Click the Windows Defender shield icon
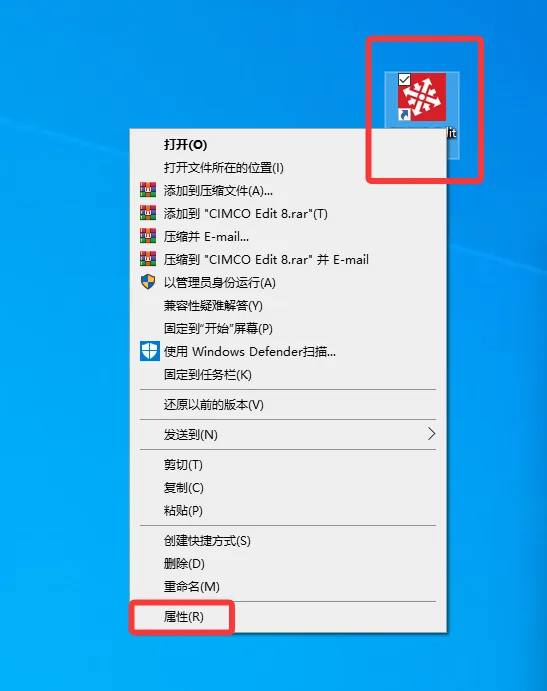This screenshot has height=691, width=547. pyautogui.click(x=149, y=351)
